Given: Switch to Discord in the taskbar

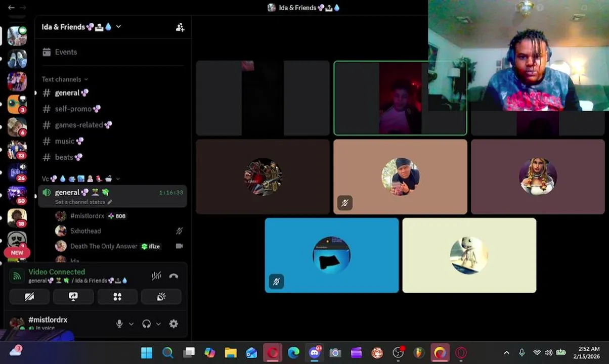Looking at the screenshot, I should point(315,353).
